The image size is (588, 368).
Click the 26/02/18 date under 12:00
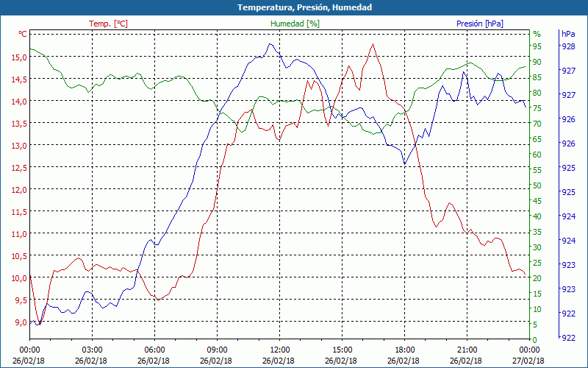click(x=279, y=361)
